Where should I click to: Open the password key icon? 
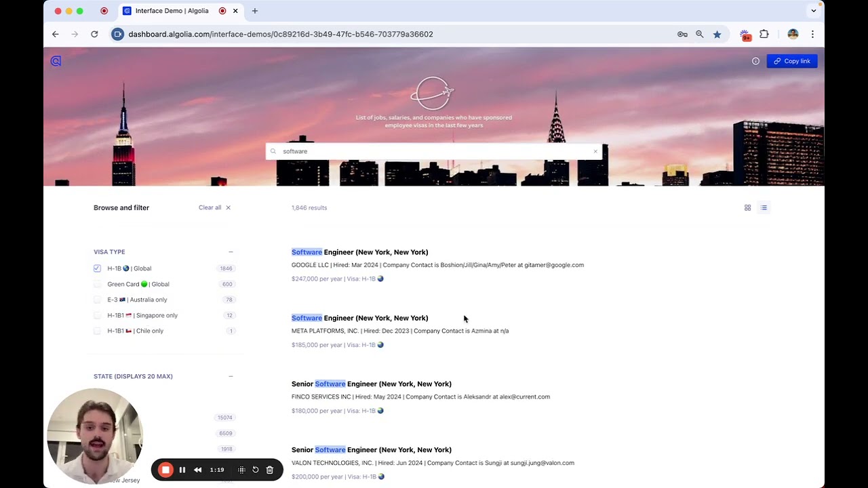click(682, 34)
